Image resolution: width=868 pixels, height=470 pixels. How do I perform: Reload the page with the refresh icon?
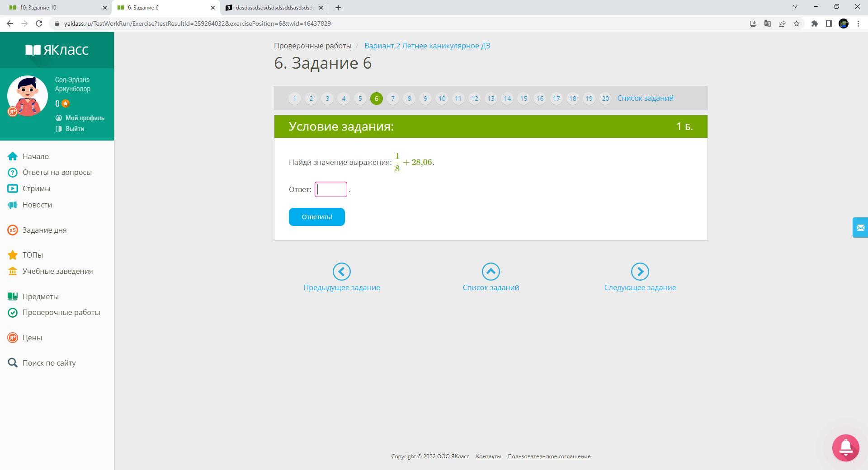39,23
